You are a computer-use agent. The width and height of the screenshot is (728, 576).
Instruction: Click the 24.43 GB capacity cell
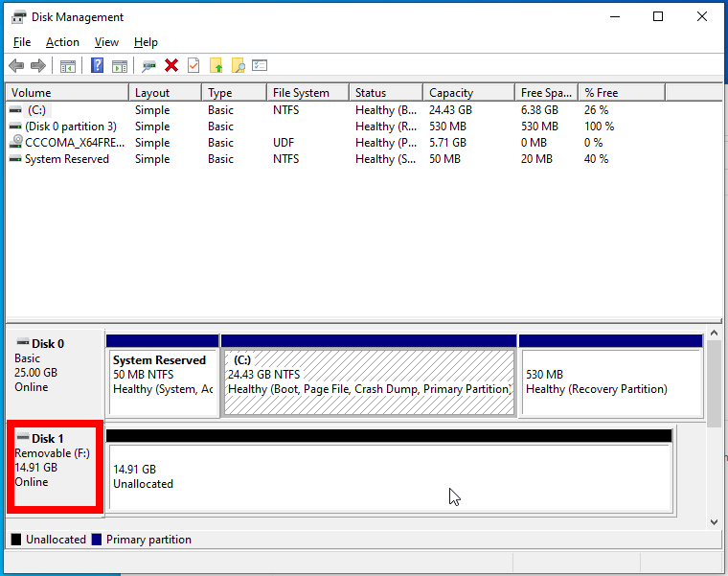point(450,110)
